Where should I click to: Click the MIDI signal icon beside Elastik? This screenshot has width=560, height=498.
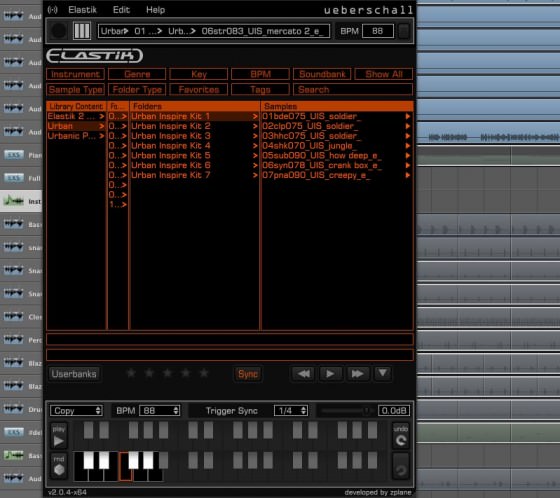pyautogui.click(x=52, y=10)
